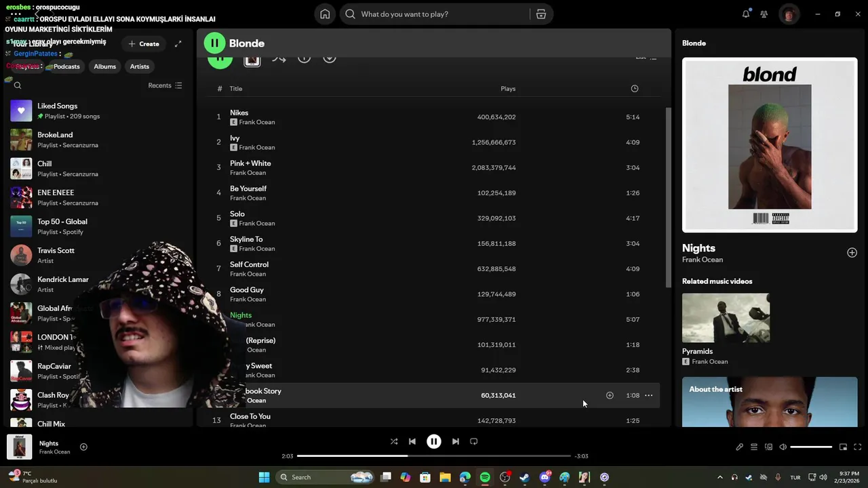Adjust the Spotify volume slider
The image size is (868, 488).
coord(811,447)
